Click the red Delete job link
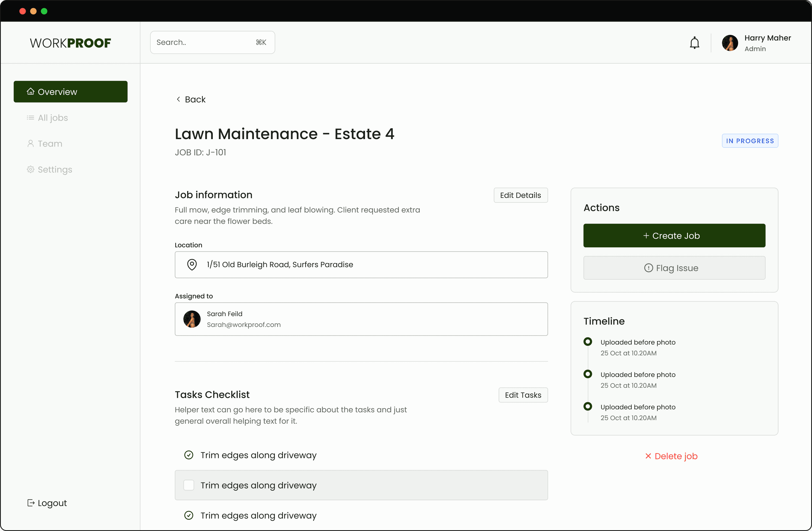812x531 pixels. click(671, 456)
